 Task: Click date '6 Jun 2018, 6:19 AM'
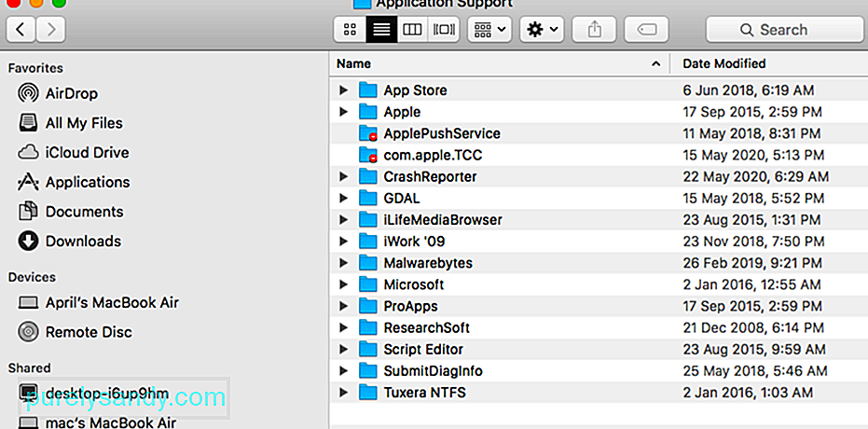tap(749, 90)
